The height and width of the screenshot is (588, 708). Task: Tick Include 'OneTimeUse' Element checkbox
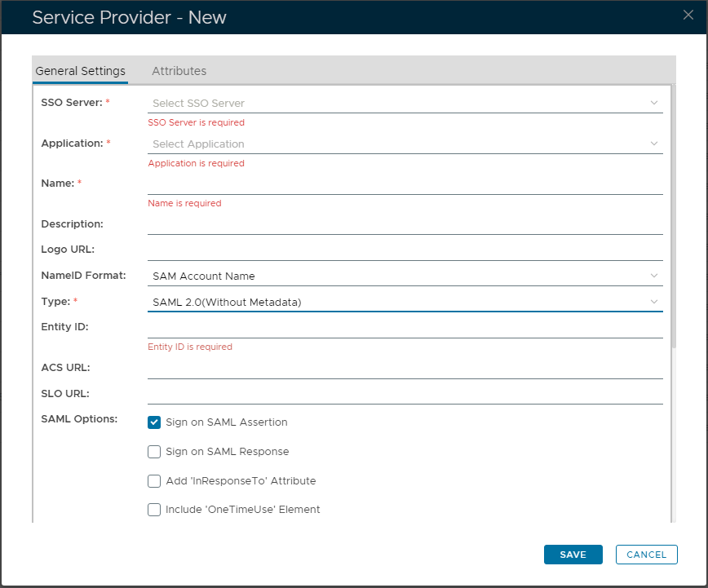click(154, 510)
